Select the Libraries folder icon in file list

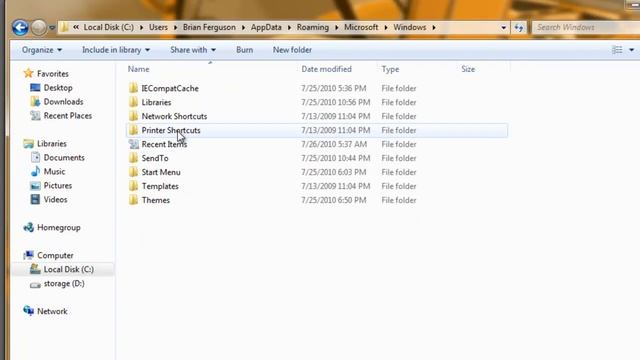133,102
